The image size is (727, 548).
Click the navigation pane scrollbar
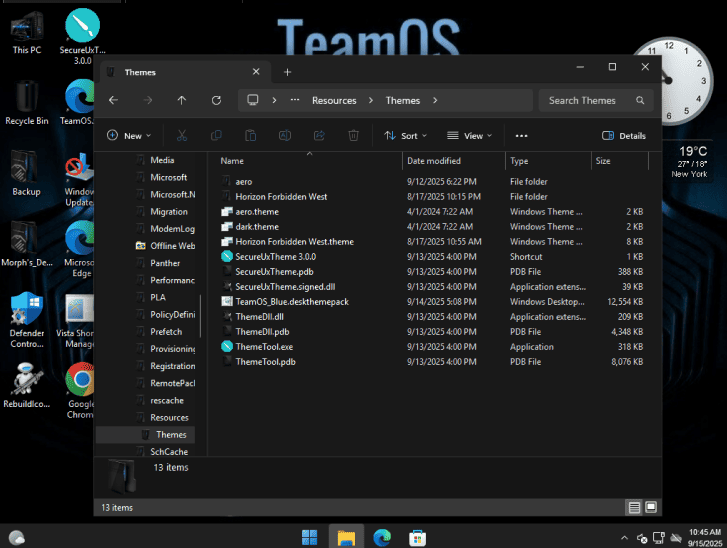coord(201,317)
